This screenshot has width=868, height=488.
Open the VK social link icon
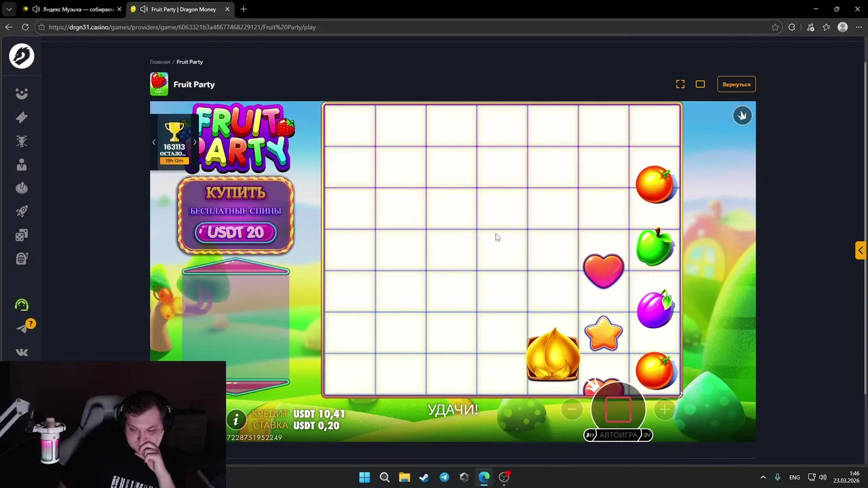coord(22,352)
